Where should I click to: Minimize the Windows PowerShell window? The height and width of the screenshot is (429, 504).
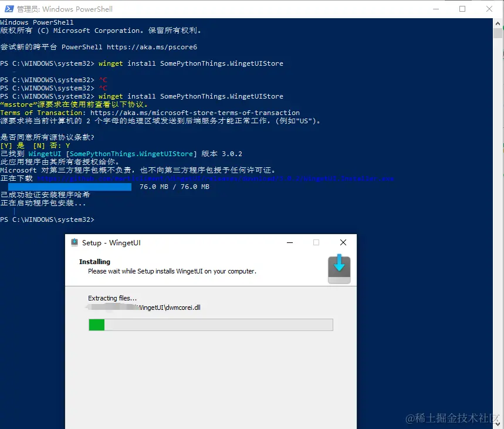point(436,9)
